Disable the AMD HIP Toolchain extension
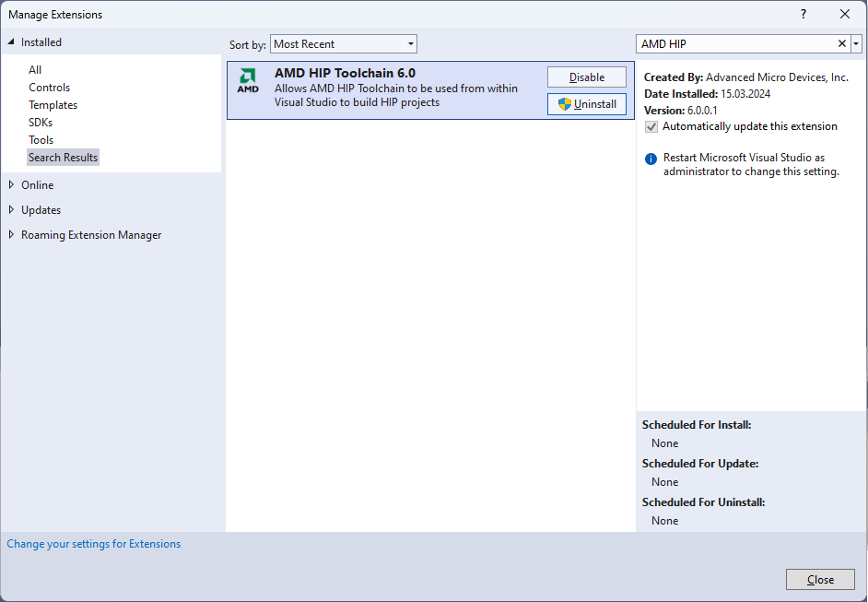This screenshot has height=602, width=868. pyautogui.click(x=587, y=77)
